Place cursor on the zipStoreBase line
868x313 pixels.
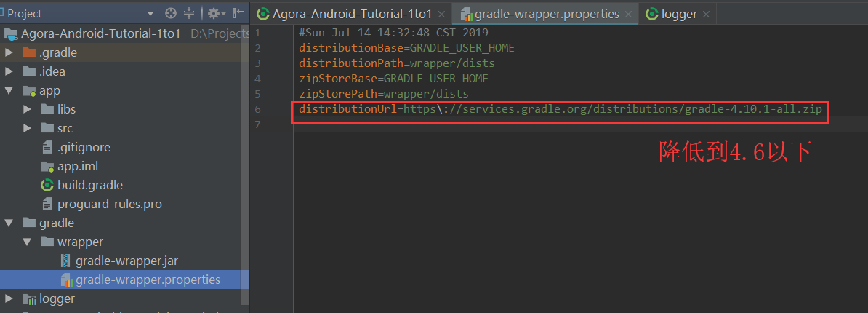tap(393, 79)
